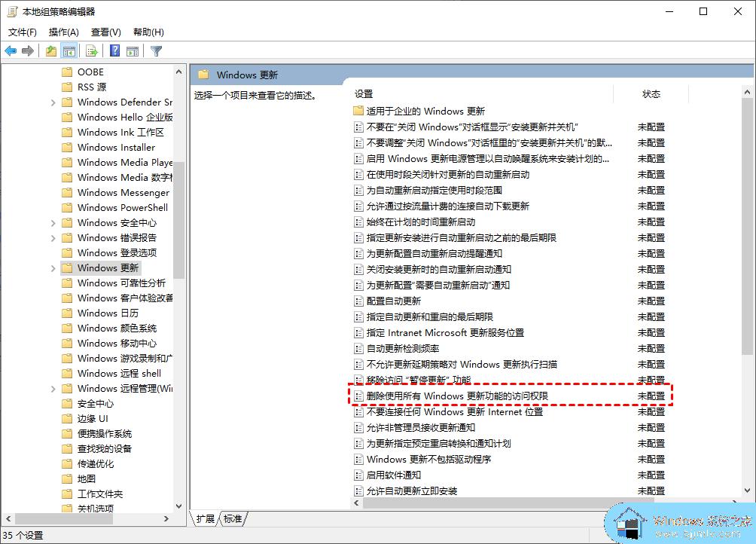Image resolution: width=756 pixels, height=544 pixels.
Task: Click settings list horizontal scroll left arrow
Action: [357, 503]
